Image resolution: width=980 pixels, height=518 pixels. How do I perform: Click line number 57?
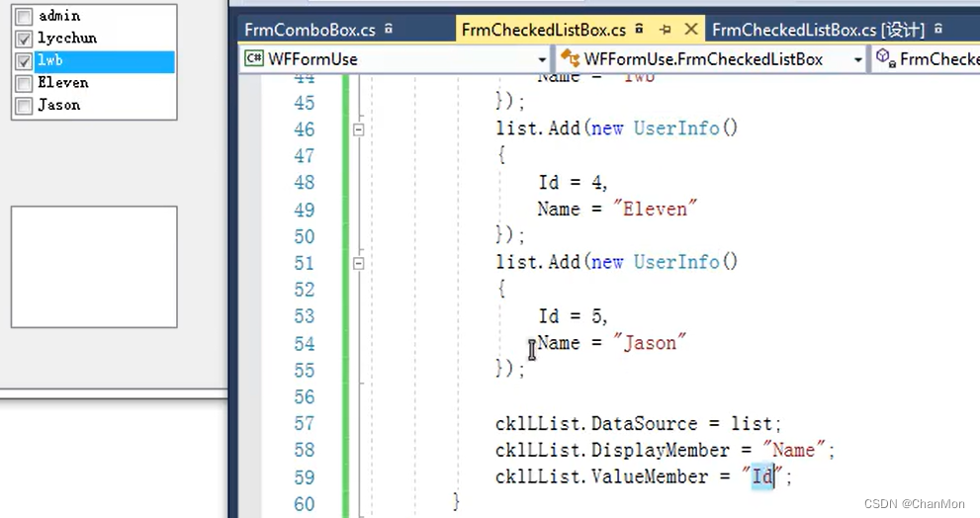(305, 424)
